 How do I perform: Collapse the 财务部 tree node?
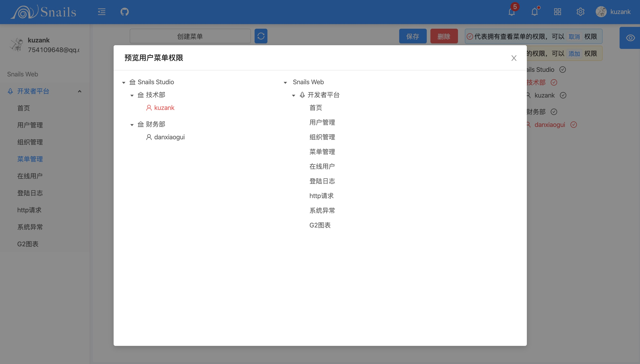point(132,125)
